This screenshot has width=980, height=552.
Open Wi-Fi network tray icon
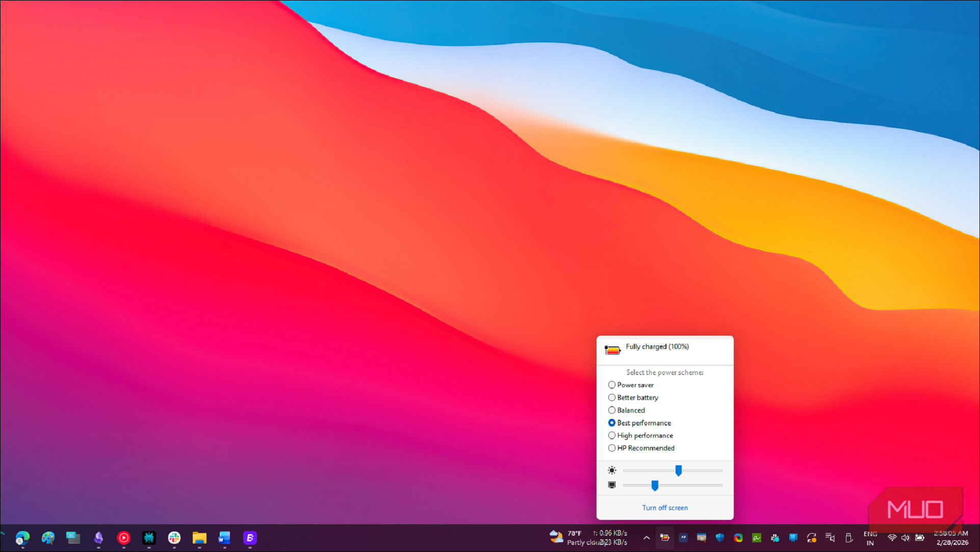coord(892,538)
